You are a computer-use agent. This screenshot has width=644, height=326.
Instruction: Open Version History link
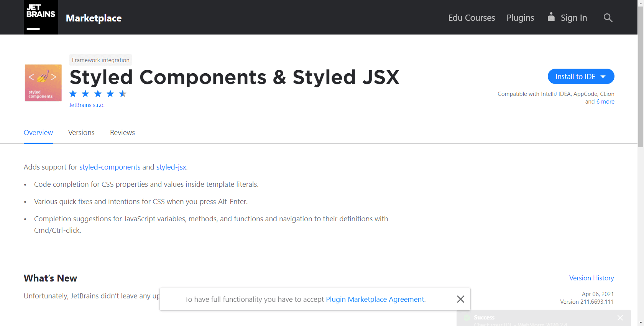(x=591, y=278)
